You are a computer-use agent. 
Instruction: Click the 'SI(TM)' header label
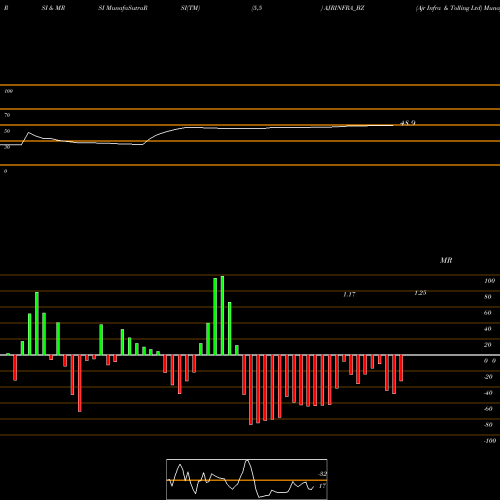(x=190, y=8)
